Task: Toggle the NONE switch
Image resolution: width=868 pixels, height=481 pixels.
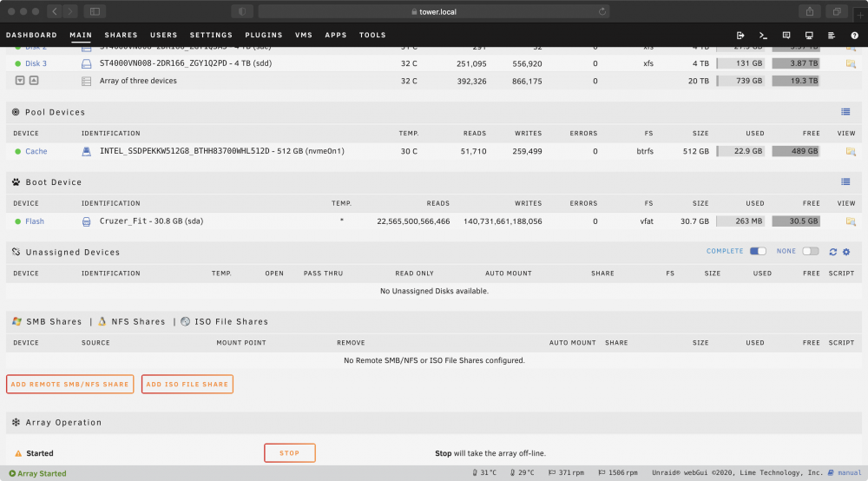Action: 811,251
